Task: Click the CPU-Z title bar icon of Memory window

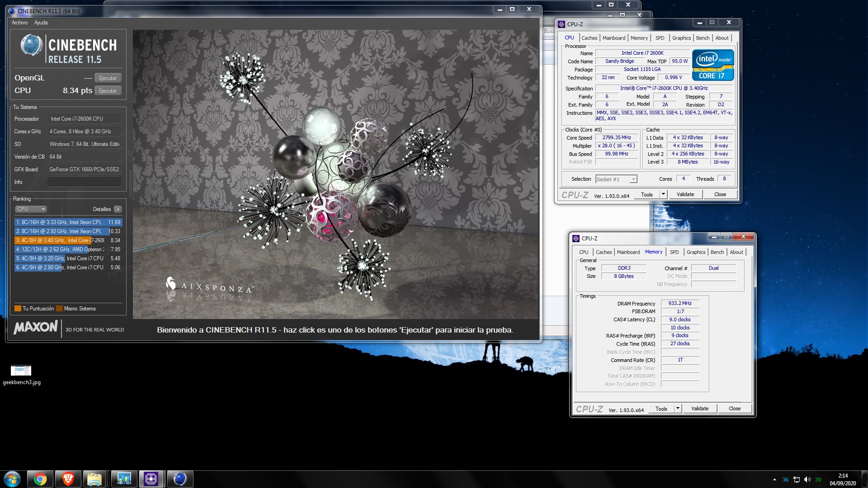Action: coord(576,239)
